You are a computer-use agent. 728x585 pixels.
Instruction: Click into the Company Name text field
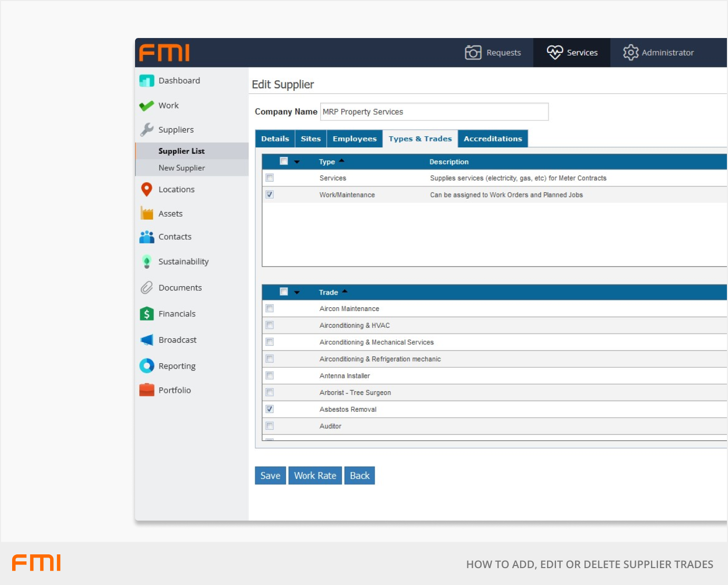click(x=434, y=112)
